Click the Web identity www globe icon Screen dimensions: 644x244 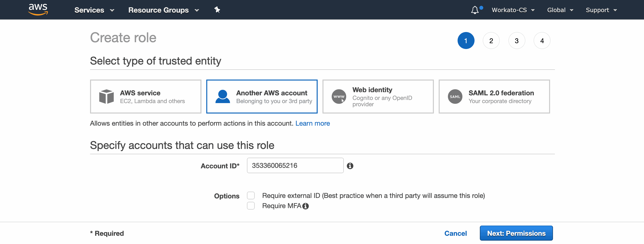coord(338,96)
